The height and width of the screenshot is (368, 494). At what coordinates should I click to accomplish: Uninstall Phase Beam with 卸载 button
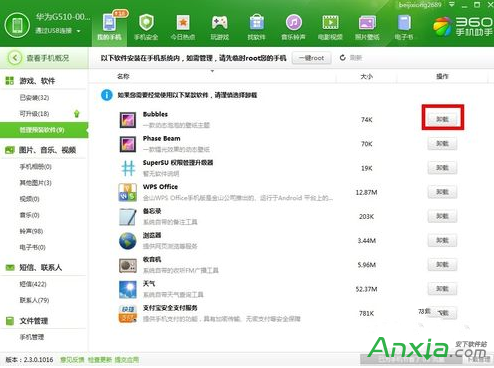[442, 144]
